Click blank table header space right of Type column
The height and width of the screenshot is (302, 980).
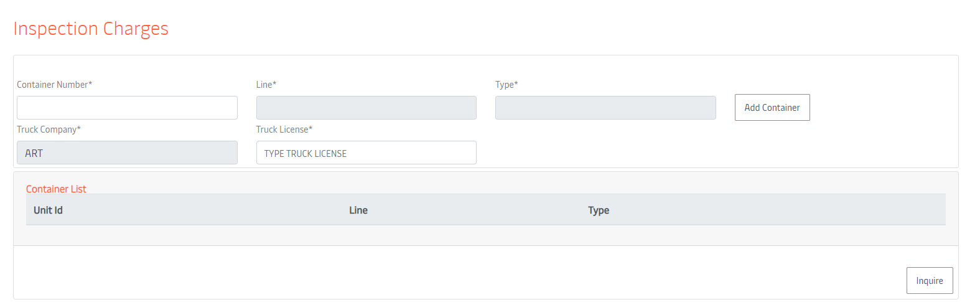pos(778,210)
